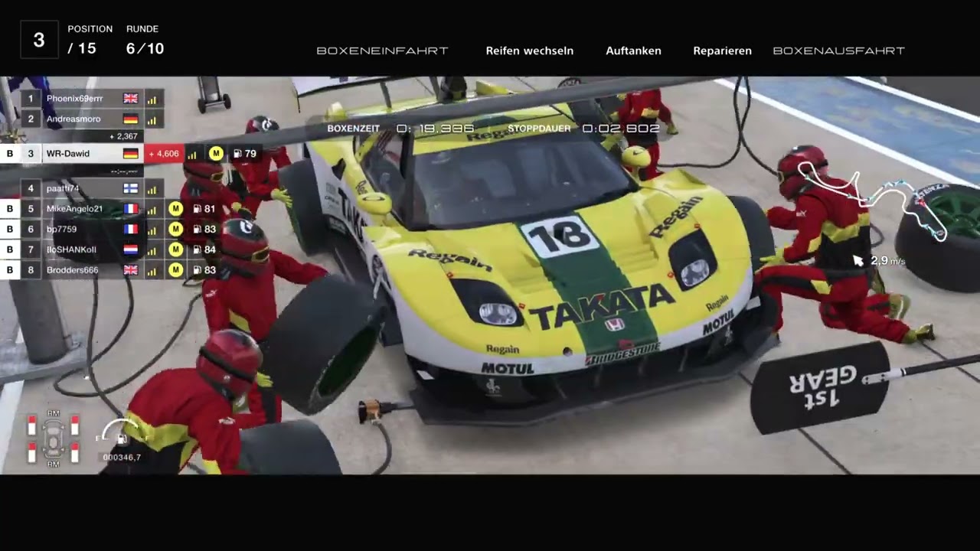Click the 1st GEAR pit lollipop sign

821,387
